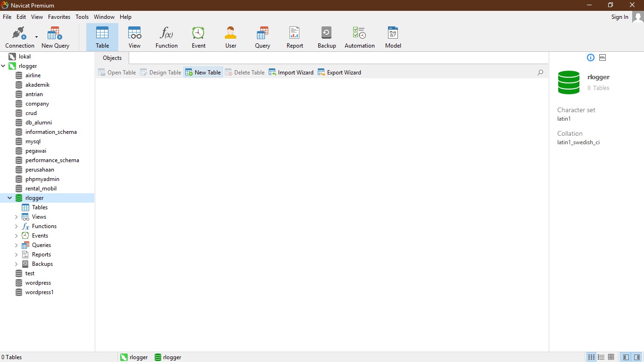Click rlogger connection in status bar

(x=134, y=357)
